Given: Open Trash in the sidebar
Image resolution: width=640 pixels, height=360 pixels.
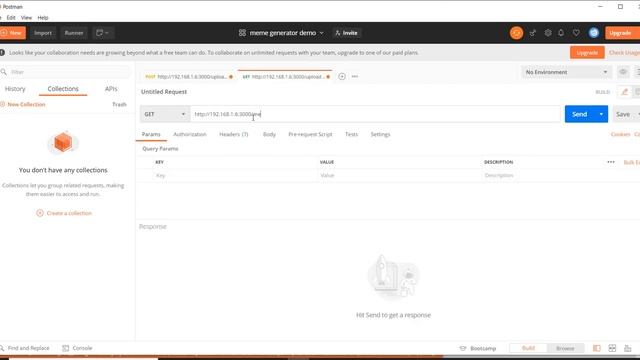Looking at the screenshot, I should coord(119,104).
